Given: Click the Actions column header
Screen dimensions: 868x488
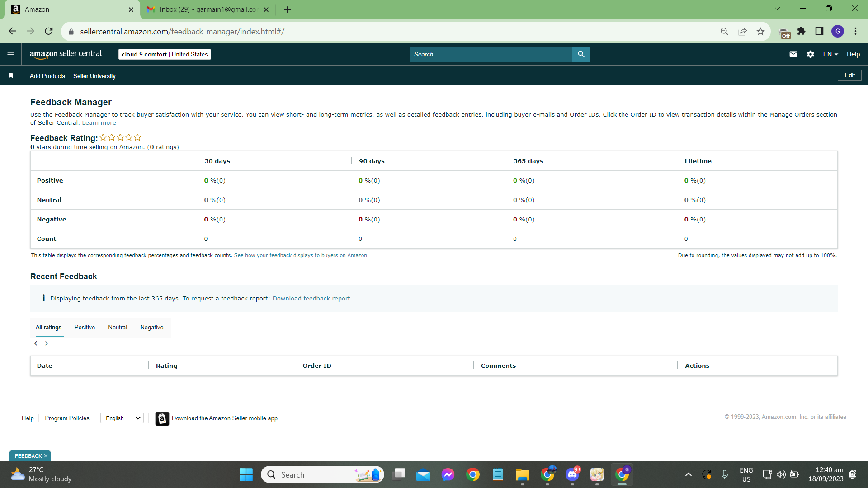Looking at the screenshot, I should point(697,366).
